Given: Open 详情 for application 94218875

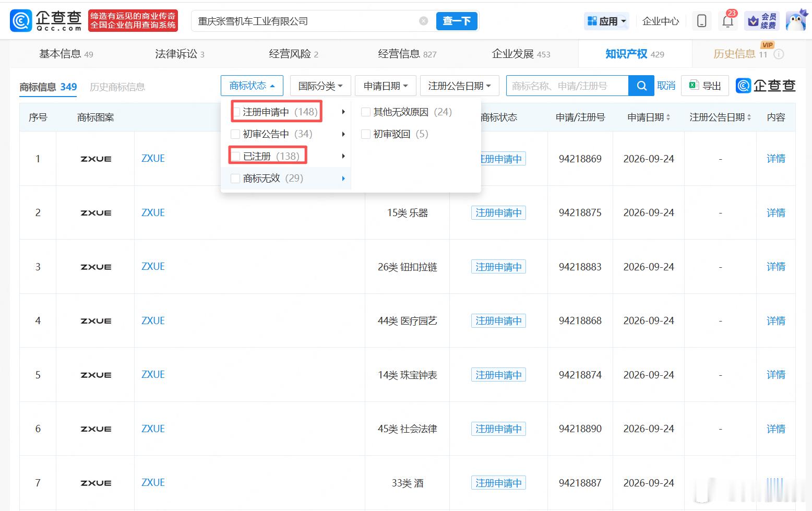Looking at the screenshot, I should [776, 213].
